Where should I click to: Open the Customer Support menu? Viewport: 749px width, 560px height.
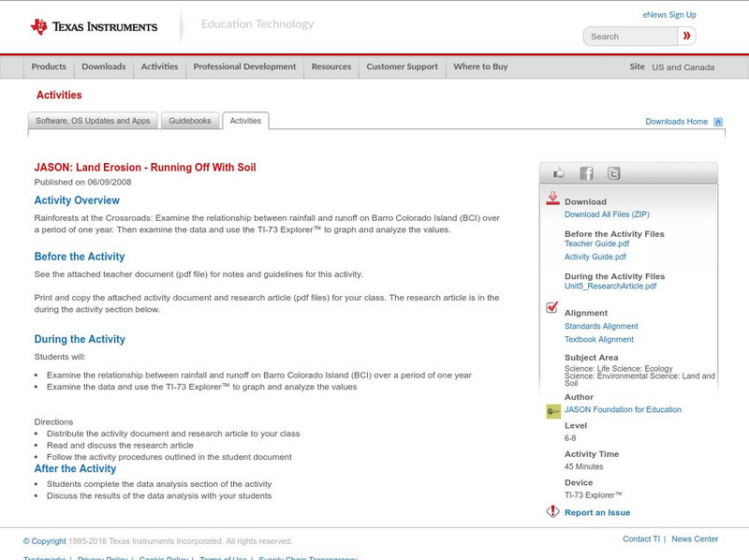pos(403,66)
